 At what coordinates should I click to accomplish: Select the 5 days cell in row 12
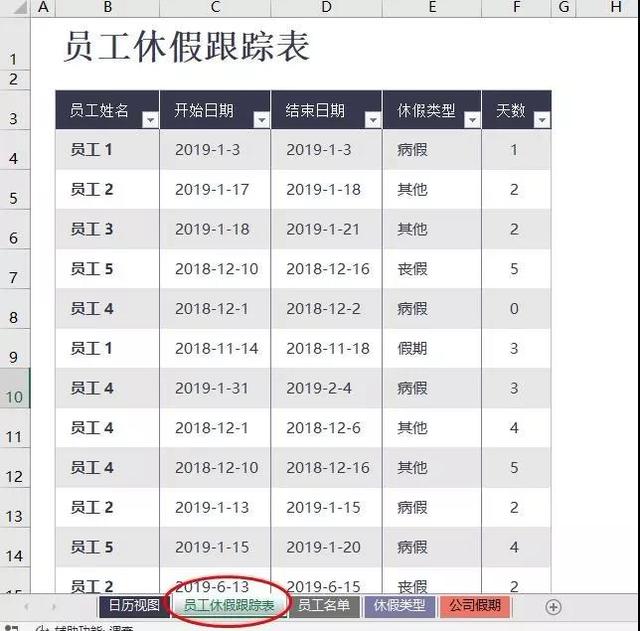(x=516, y=468)
